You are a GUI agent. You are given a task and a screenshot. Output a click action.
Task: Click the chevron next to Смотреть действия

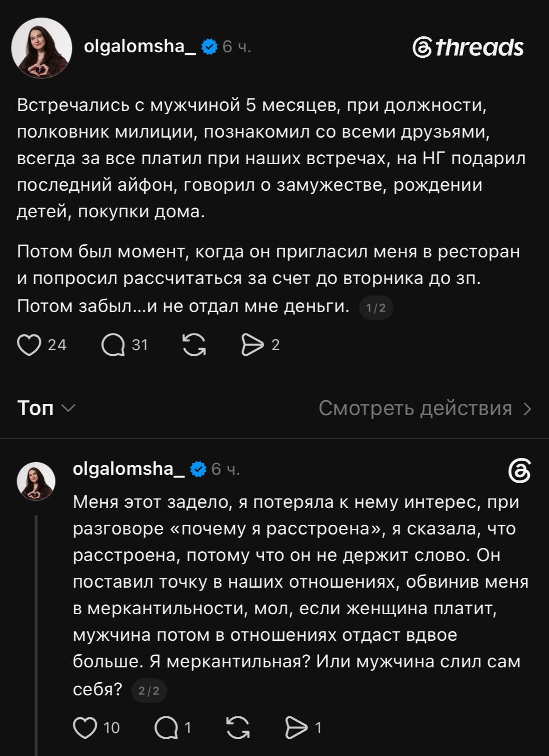pyautogui.click(x=527, y=409)
